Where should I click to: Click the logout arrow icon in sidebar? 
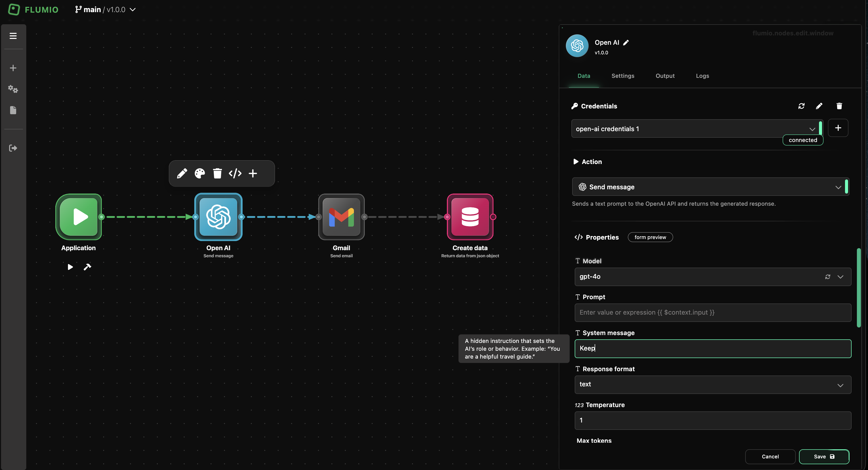(x=13, y=148)
